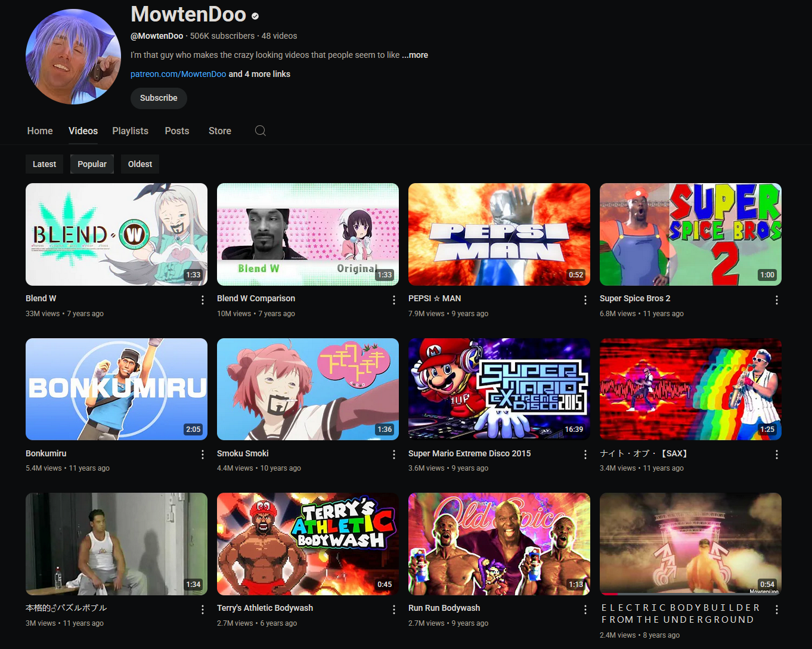The width and height of the screenshot is (812, 649).
Task: Play the BONKUMIRU thumbnail
Action: pyautogui.click(x=116, y=389)
